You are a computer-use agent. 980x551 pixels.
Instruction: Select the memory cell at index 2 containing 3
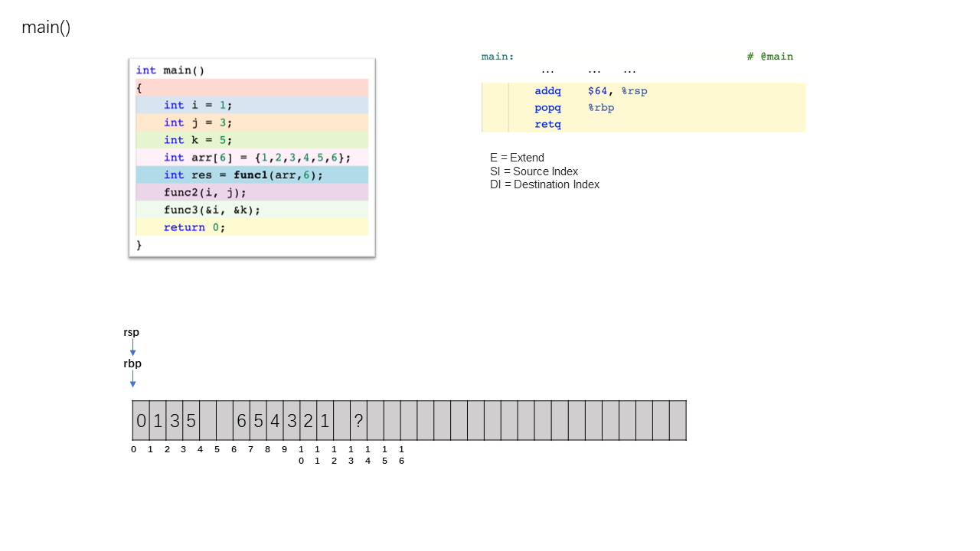coord(175,420)
